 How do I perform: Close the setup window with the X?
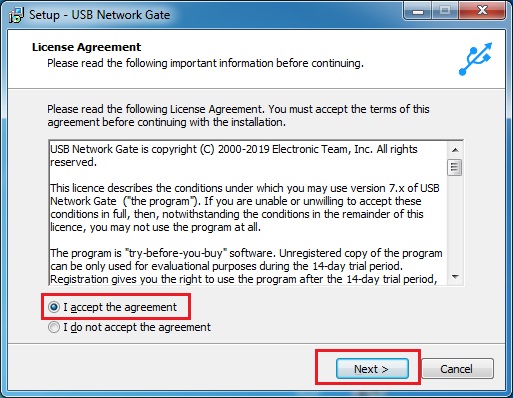pyautogui.click(x=482, y=11)
